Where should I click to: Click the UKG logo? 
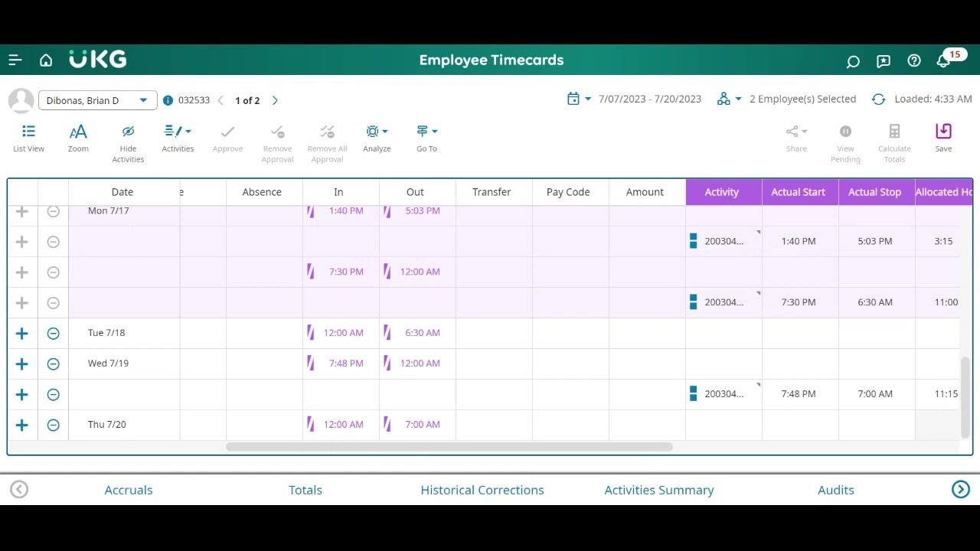point(98,60)
